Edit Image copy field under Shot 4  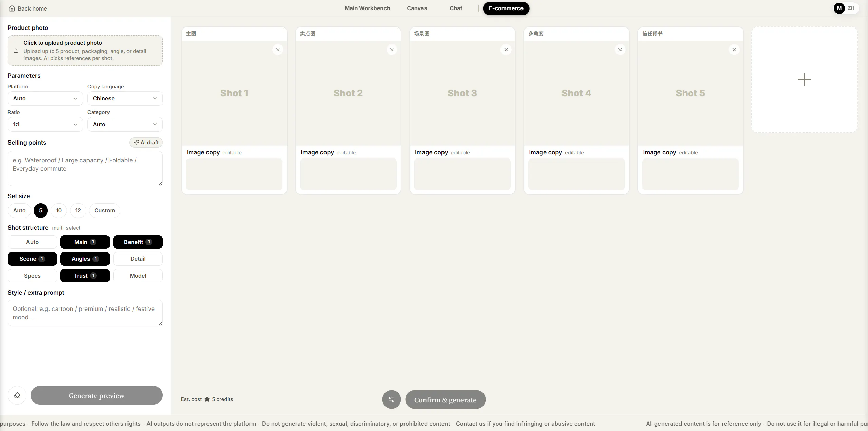[576, 174]
